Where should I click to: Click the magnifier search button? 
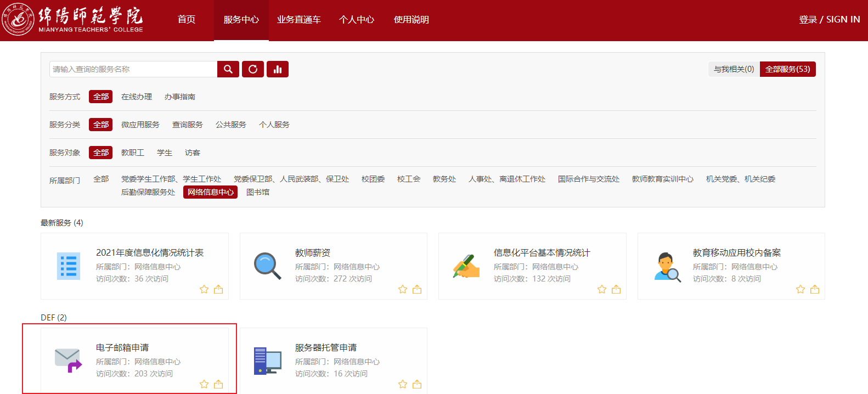click(x=228, y=69)
